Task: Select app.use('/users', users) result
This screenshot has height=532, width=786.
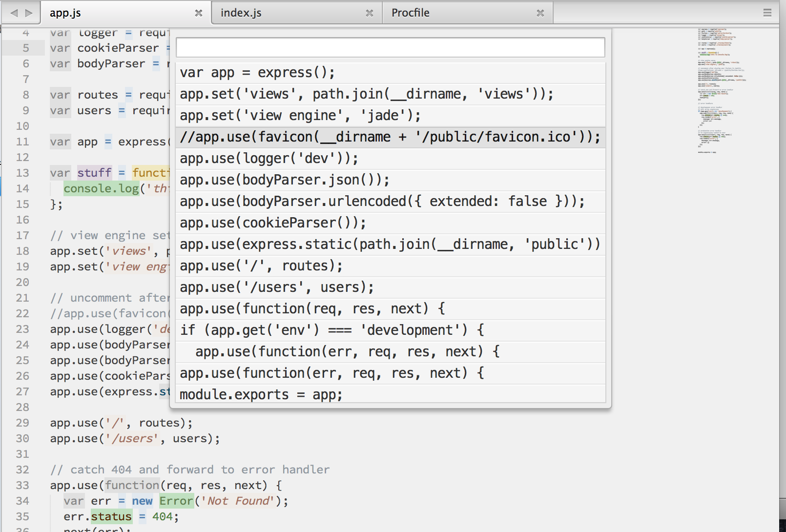Action: (x=391, y=287)
